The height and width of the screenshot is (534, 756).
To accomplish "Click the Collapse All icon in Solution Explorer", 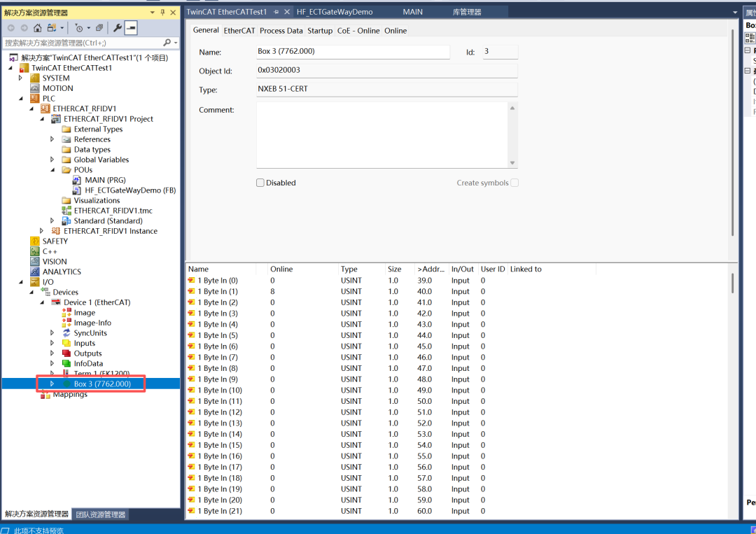I will [x=99, y=28].
